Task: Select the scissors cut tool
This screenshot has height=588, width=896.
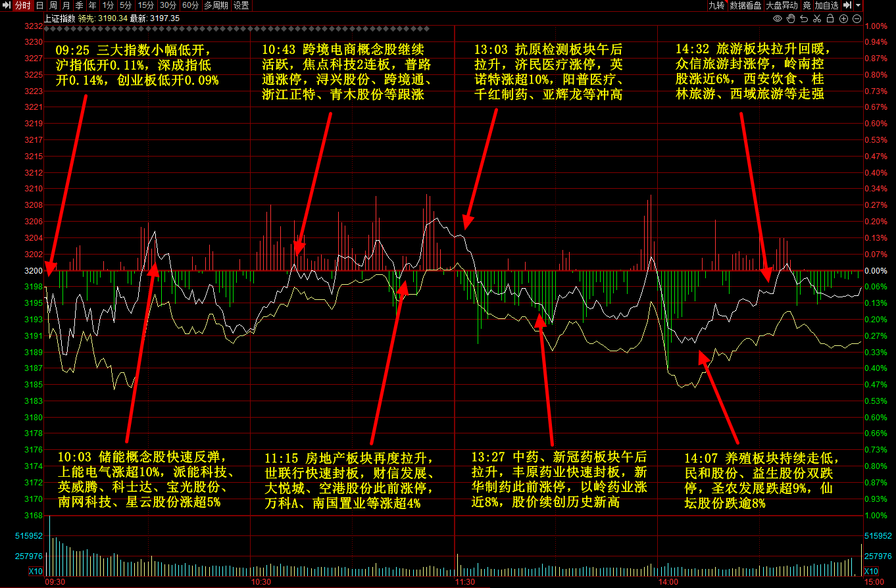Action: (817, 18)
